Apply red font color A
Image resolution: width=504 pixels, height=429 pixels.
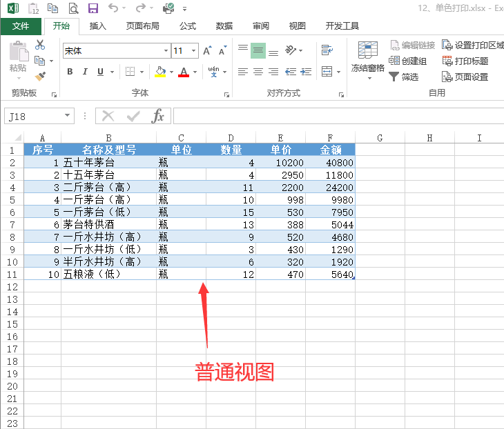pyautogui.click(x=184, y=72)
